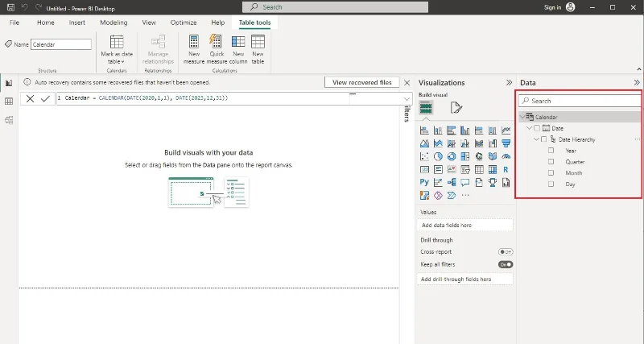This screenshot has width=644, height=344.
Task: Open Mark as date table dropdown
Action: (x=117, y=49)
